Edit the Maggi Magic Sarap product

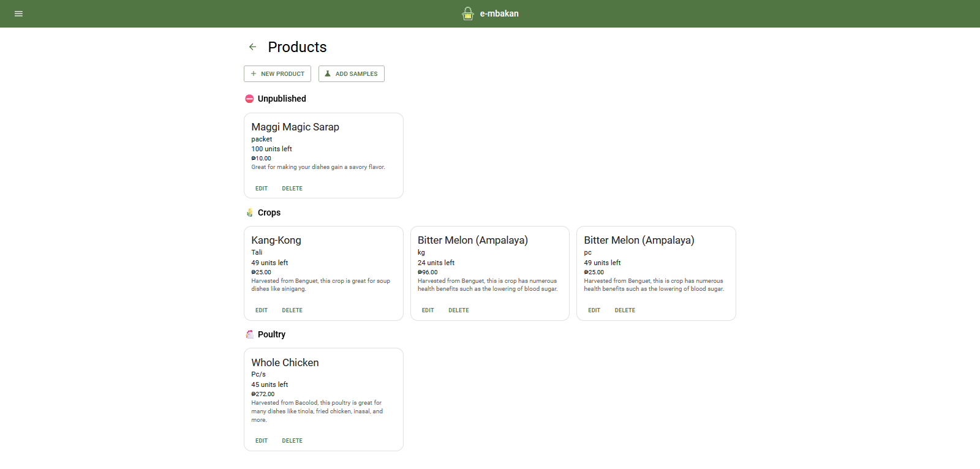tap(262, 189)
